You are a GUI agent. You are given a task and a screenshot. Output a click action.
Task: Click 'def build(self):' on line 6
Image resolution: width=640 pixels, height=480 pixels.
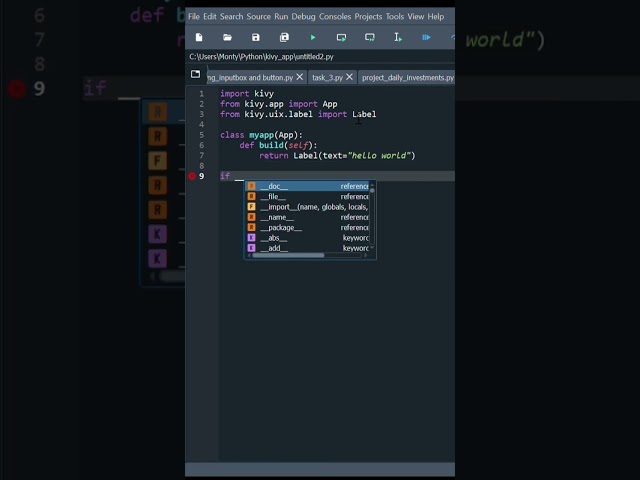(x=278, y=145)
